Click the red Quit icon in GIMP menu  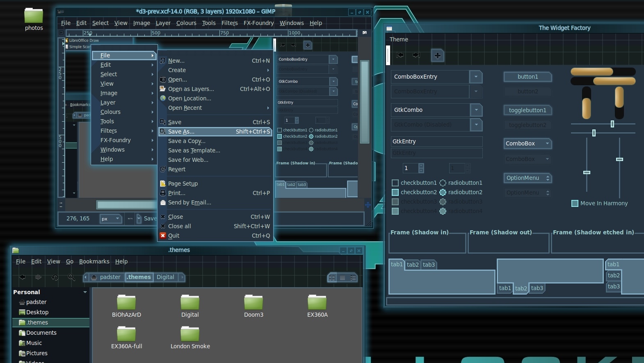[x=163, y=236]
